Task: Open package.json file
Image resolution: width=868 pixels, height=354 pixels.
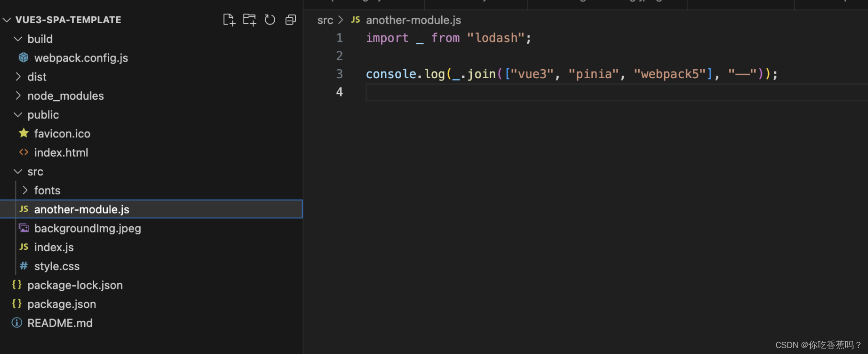Action: 61,304
